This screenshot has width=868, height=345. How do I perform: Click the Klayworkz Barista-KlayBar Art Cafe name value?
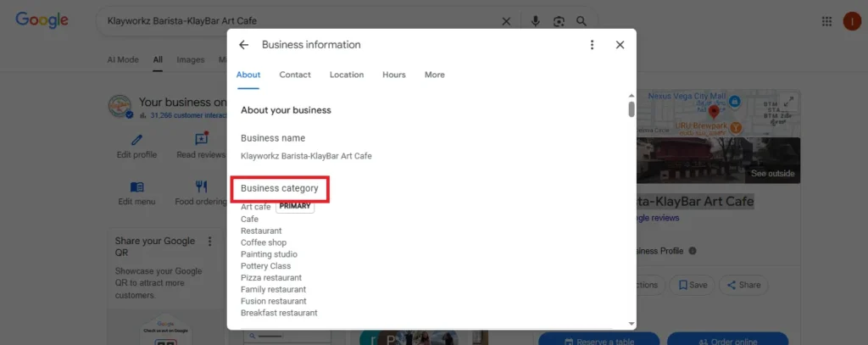point(306,156)
